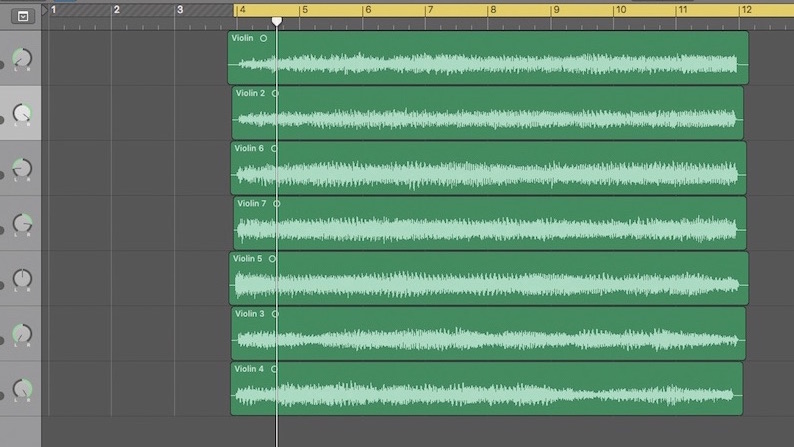Screen dimensions: 794x447
Task: Click bar 9 in the cycle ruler
Action: (557, 10)
